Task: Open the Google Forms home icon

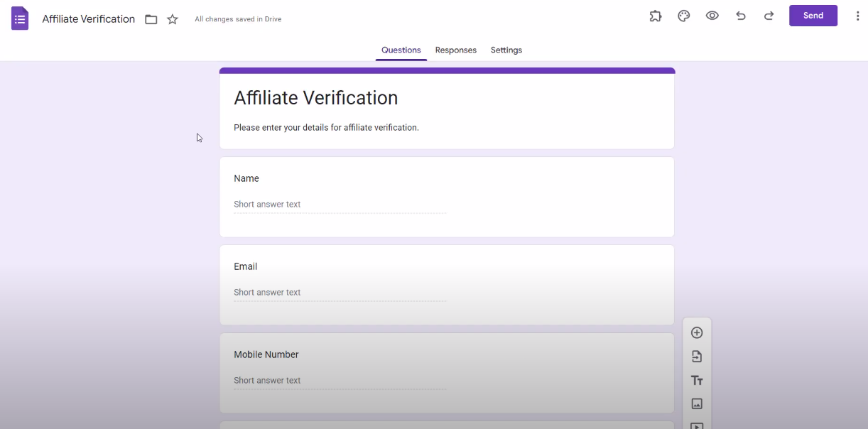Action: tap(20, 18)
